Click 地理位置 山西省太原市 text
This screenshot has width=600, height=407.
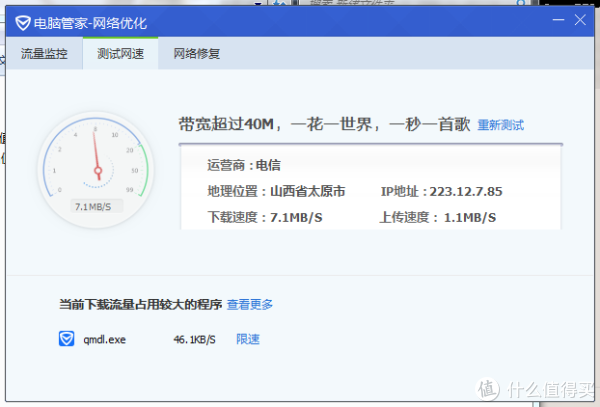tap(276, 191)
